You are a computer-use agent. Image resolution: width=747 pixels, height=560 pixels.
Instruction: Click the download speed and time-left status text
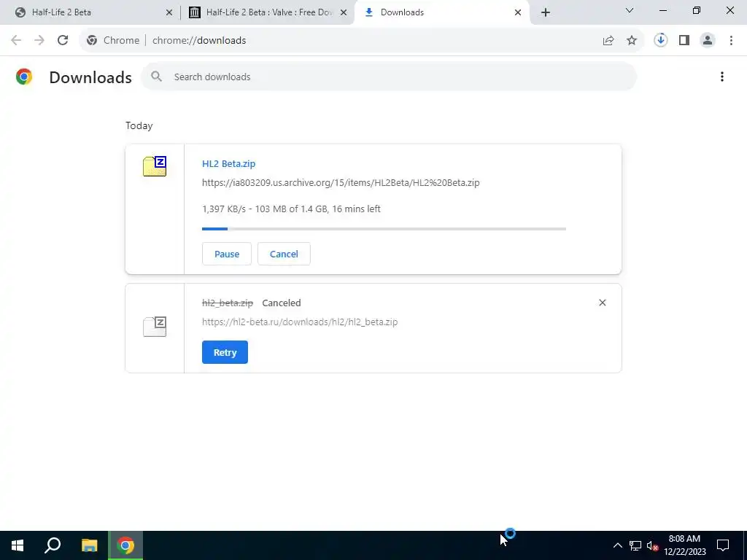291,209
